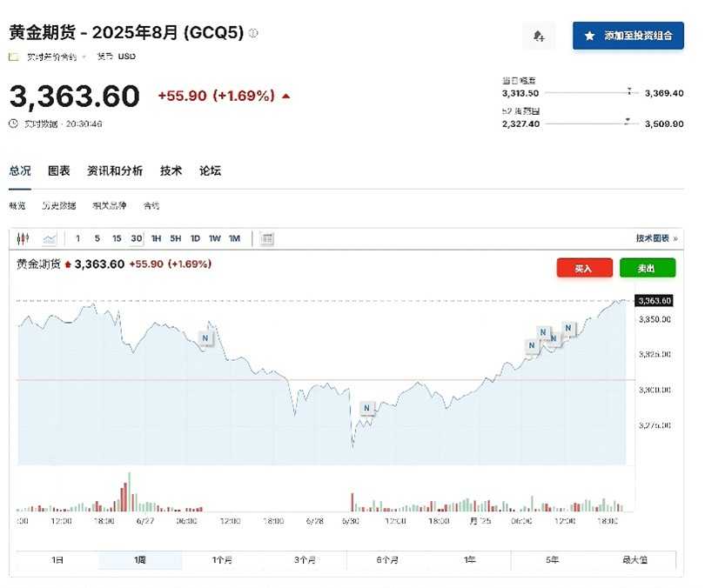Click the add price alert bell icon

pyautogui.click(x=539, y=36)
